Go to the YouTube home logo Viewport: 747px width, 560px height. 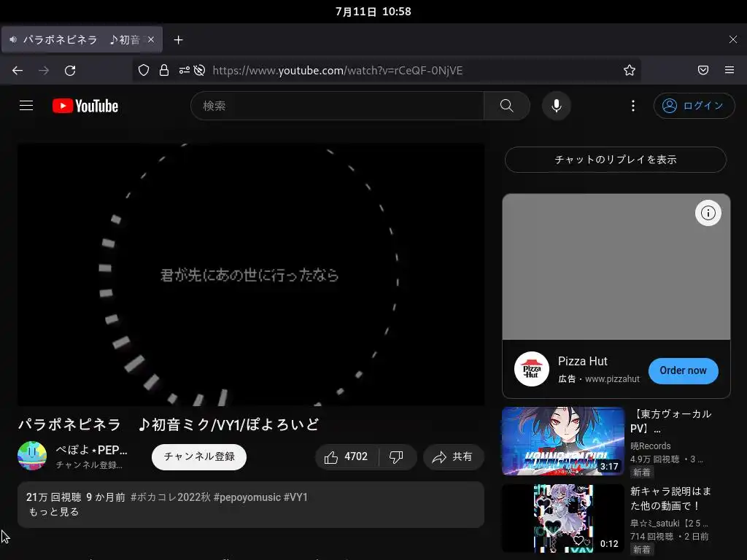(x=85, y=106)
